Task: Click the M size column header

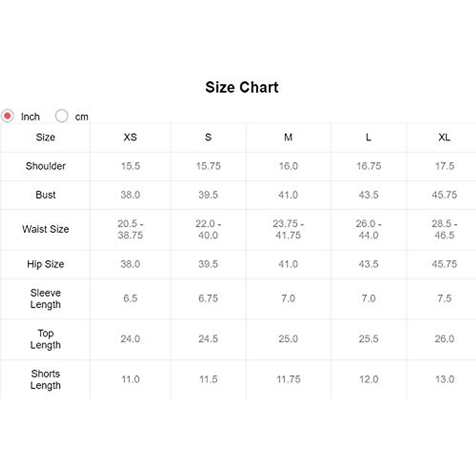Action: (x=288, y=137)
